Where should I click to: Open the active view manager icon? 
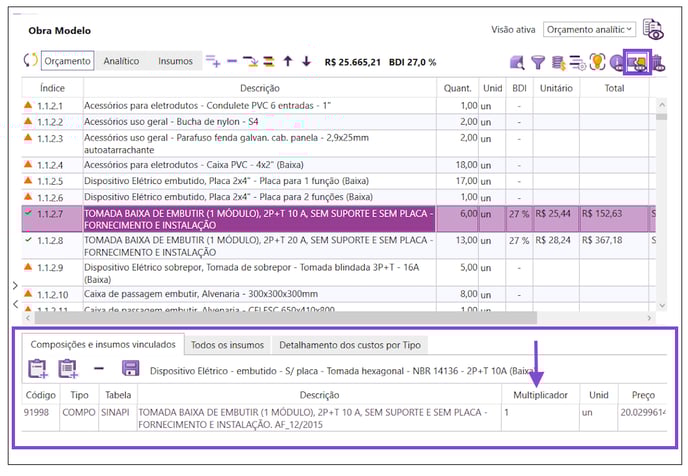tap(653, 29)
